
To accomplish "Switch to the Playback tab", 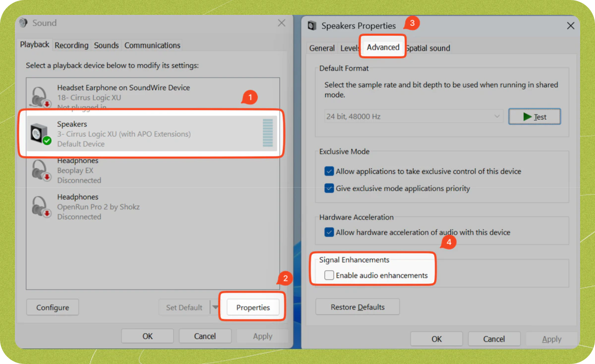I will pyautogui.click(x=35, y=45).
